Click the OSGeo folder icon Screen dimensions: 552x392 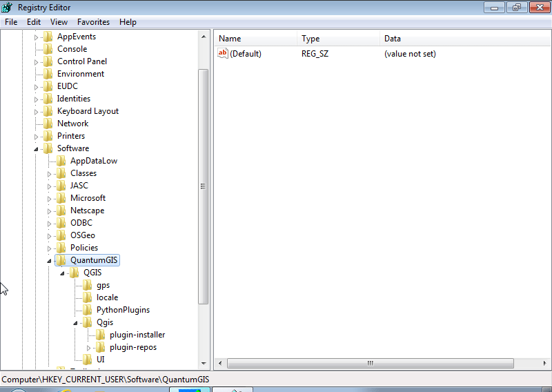tap(61, 235)
